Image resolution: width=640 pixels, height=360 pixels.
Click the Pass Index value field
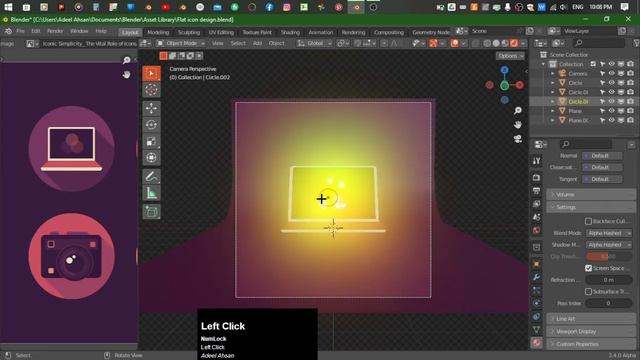coord(609,303)
